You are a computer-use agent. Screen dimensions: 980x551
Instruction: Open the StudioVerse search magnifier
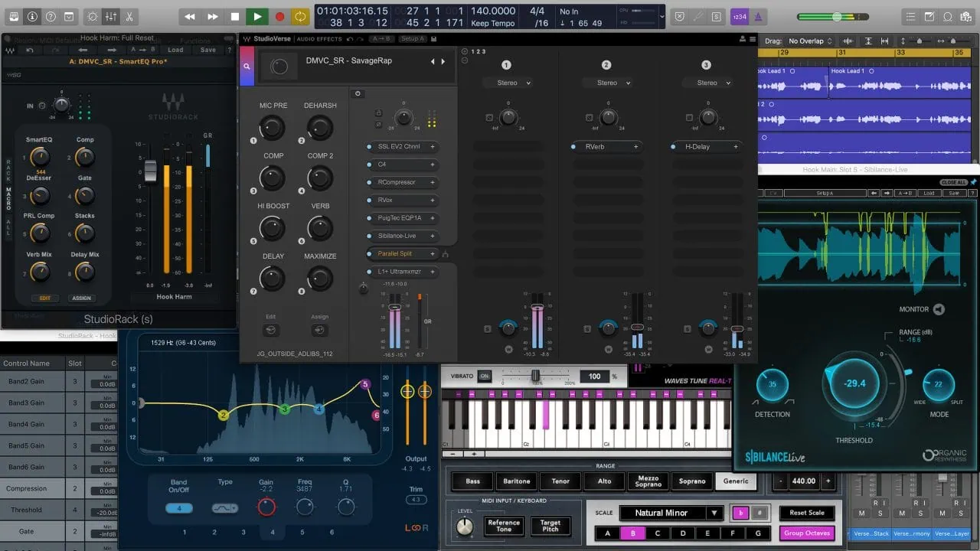[x=247, y=67]
